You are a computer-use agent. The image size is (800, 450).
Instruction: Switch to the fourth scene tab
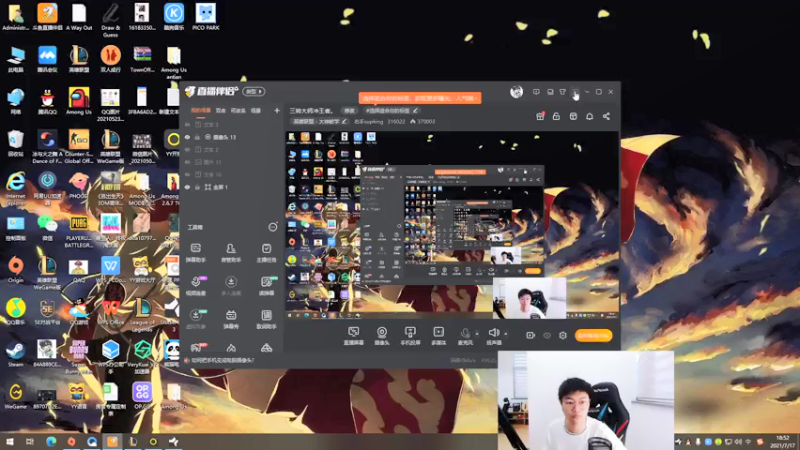tap(256, 110)
